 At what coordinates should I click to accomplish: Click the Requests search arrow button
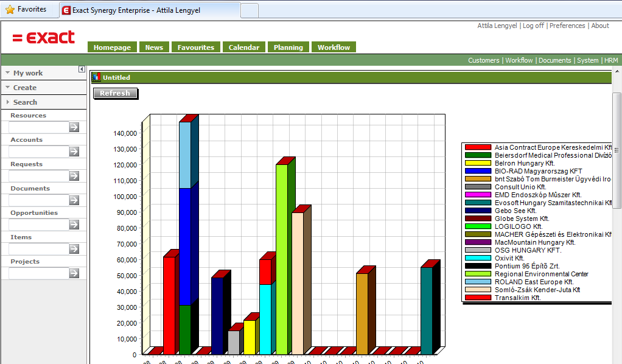pos(74,176)
